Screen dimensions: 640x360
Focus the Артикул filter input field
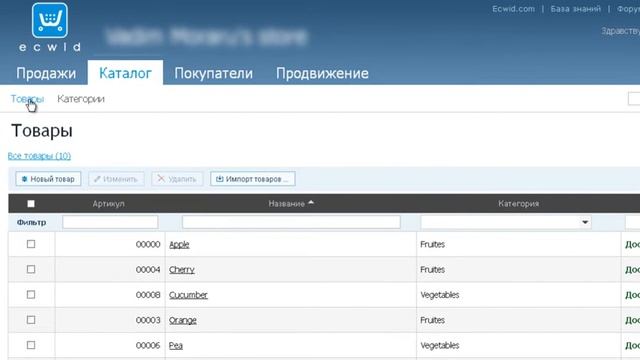click(110, 222)
